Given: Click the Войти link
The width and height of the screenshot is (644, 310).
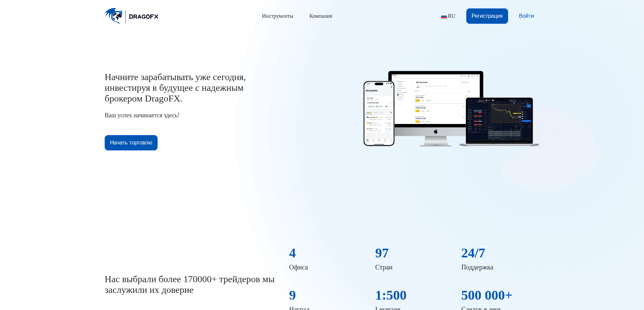Looking at the screenshot, I should tap(526, 16).
